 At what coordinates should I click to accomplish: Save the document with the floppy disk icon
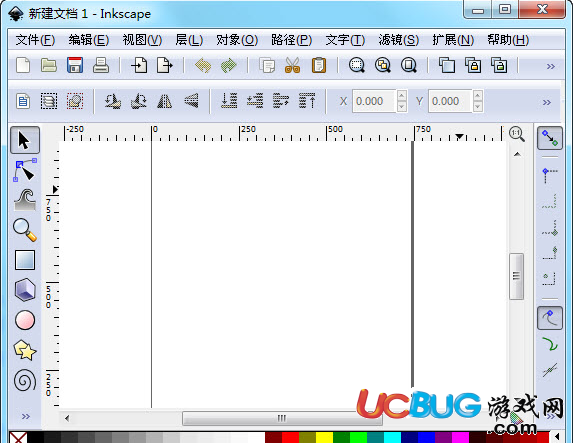75,65
